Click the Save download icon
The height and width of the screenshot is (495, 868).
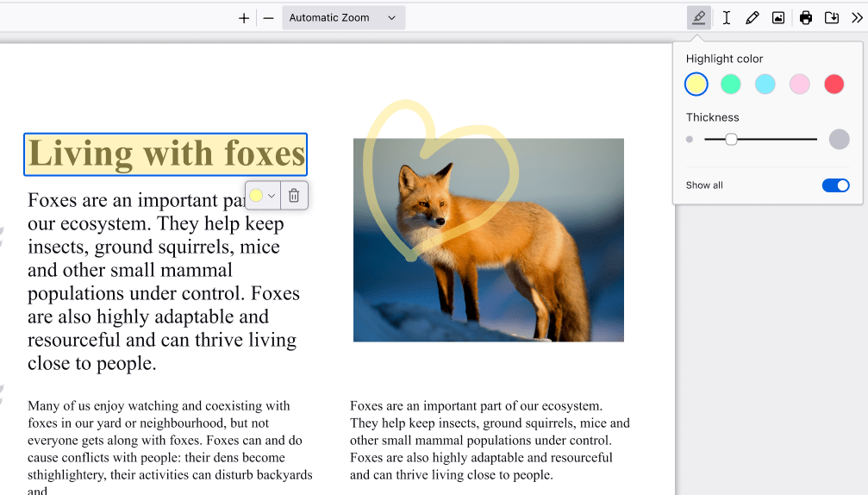[832, 18]
